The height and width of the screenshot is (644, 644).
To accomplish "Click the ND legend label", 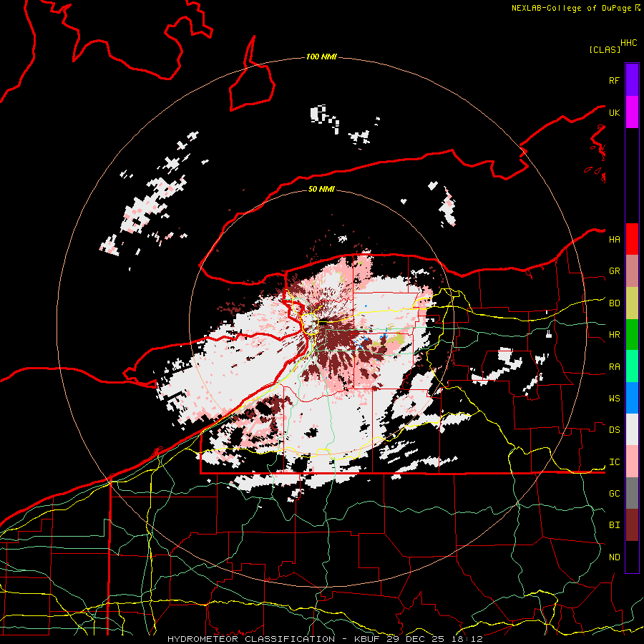I will [x=614, y=557].
